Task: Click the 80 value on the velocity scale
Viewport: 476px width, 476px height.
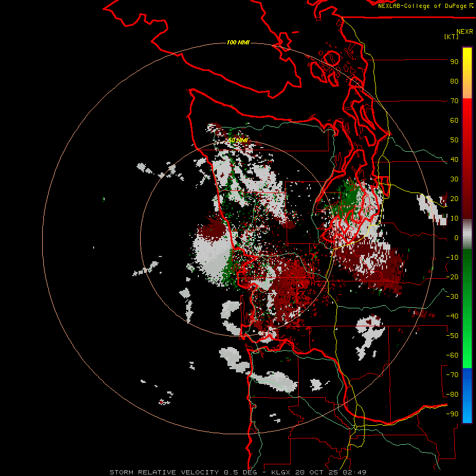Action: 454,81
